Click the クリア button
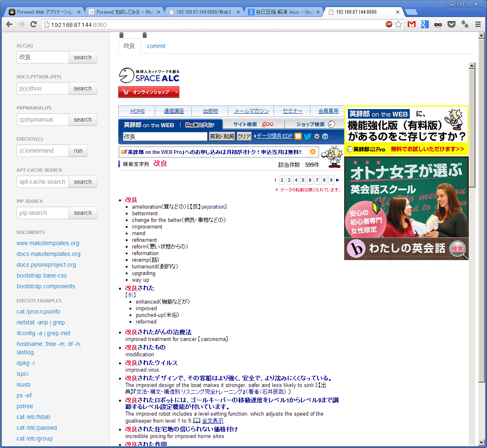Viewport: 487px width, 448px height. pyautogui.click(x=244, y=136)
